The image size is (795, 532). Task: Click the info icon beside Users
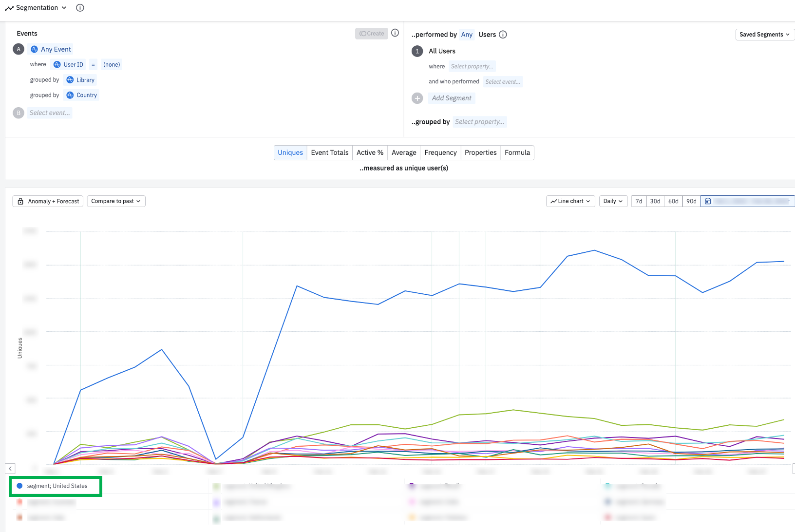tap(503, 35)
